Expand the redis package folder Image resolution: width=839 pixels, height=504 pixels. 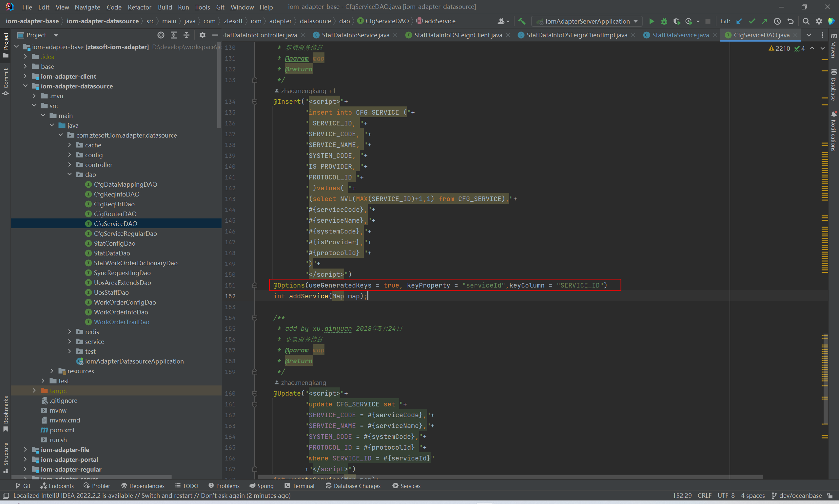(x=69, y=331)
